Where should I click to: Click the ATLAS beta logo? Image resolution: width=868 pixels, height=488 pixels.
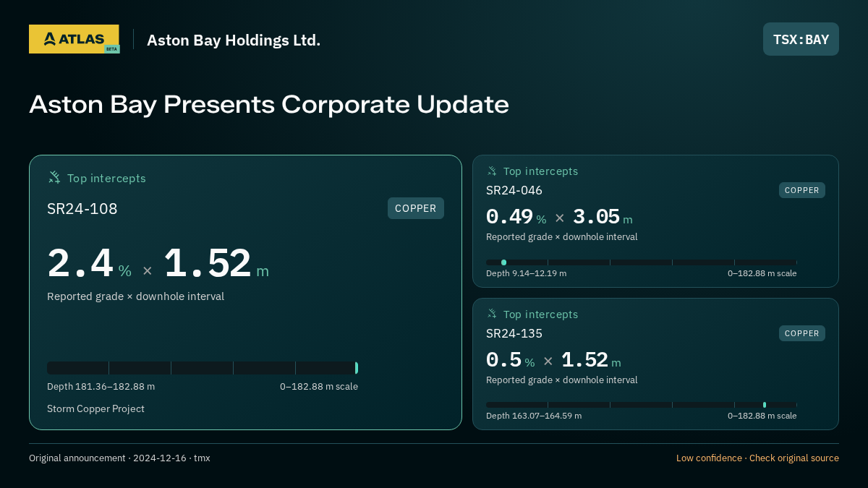click(x=75, y=39)
